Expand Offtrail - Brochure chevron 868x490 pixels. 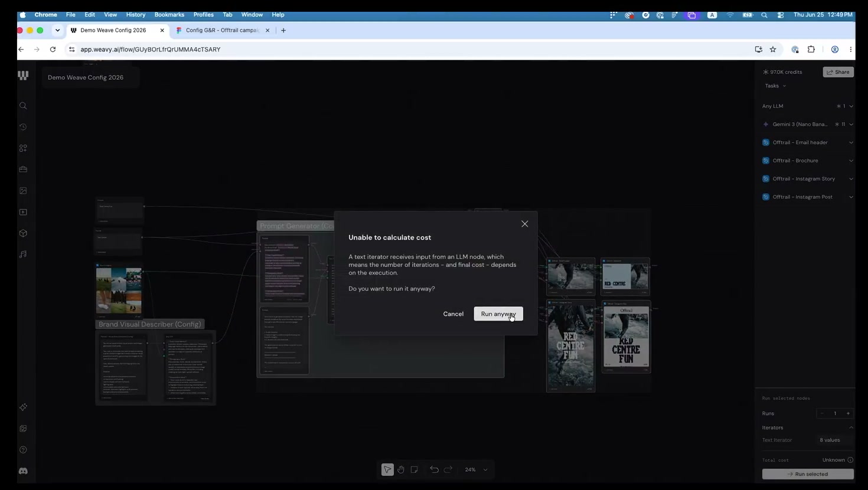click(851, 161)
